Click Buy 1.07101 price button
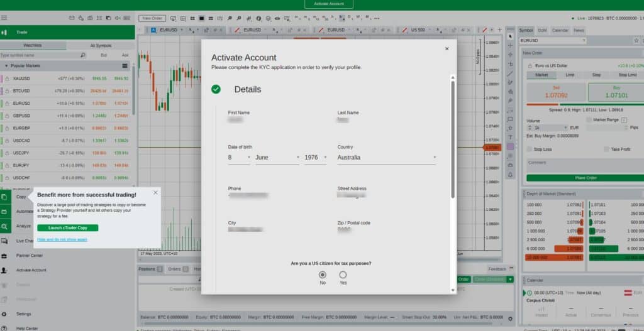The width and height of the screenshot is (644, 331). tap(616, 92)
